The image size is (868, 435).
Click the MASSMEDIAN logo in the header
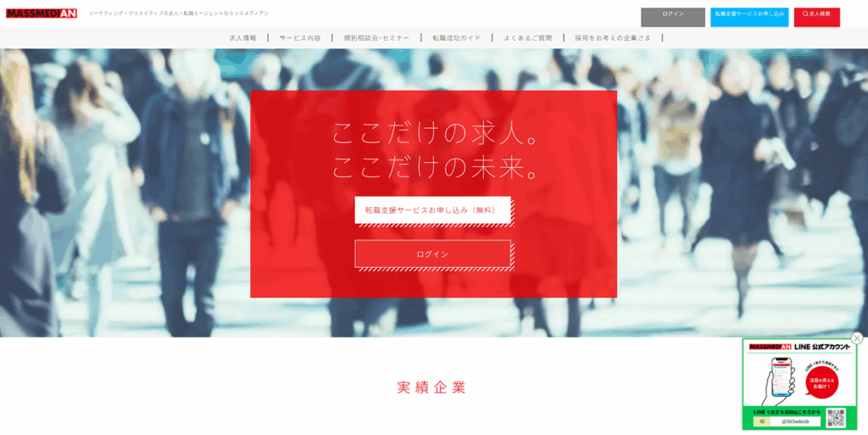42,14
